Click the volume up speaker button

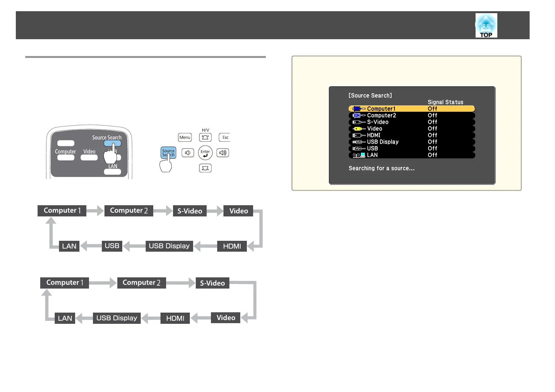click(223, 153)
